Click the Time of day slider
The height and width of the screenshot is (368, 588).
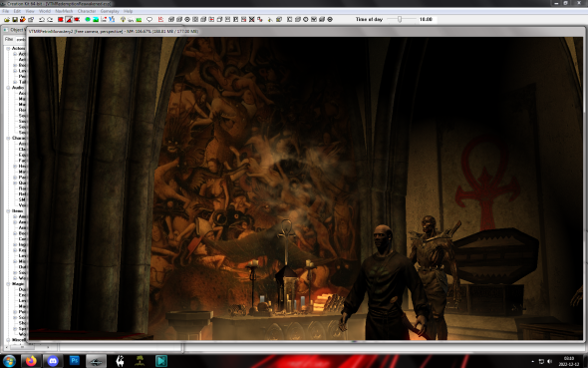pyautogui.click(x=402, y=19)
